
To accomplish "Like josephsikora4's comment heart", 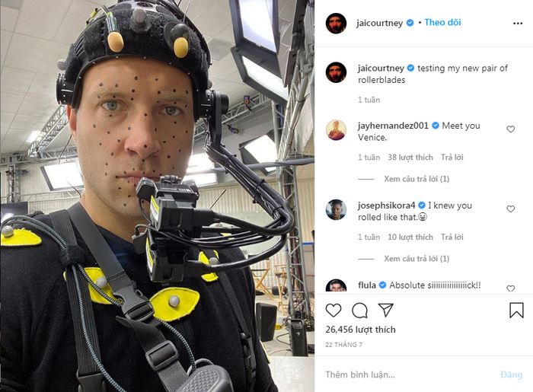I will click(x=511, y=209).
